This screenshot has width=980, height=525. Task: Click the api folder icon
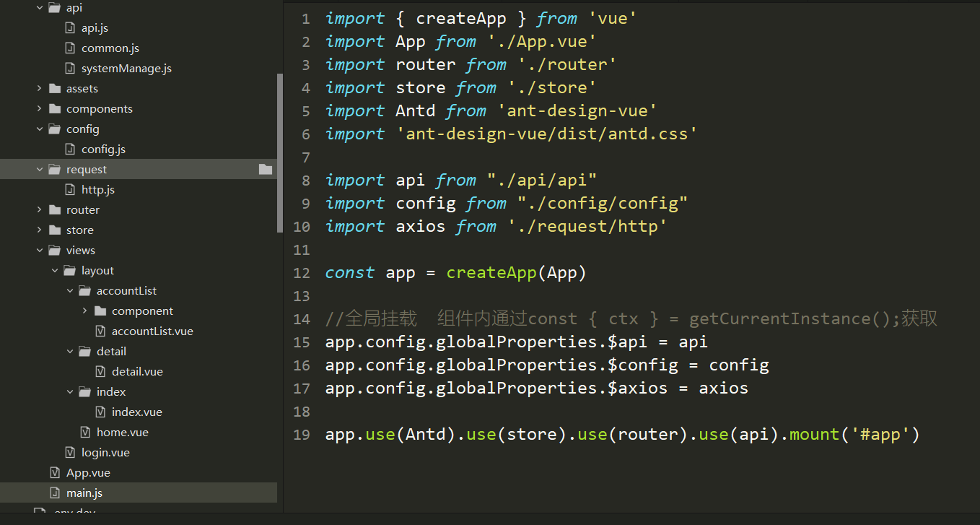pos(54,8)
